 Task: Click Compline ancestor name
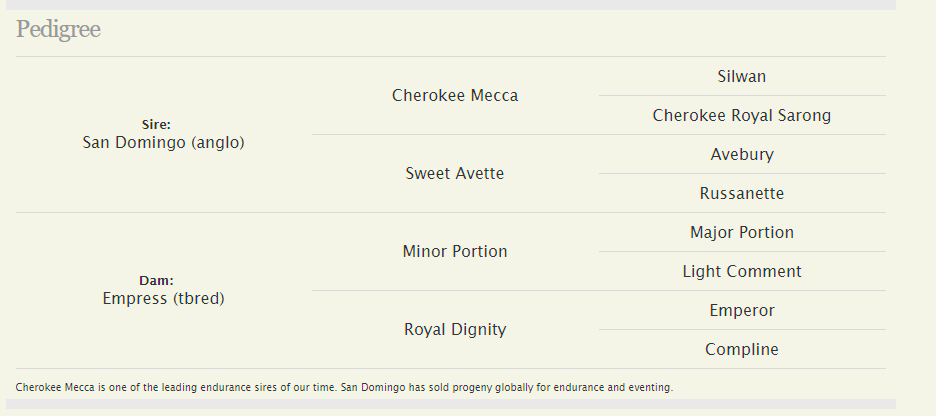tap(742, 349)
